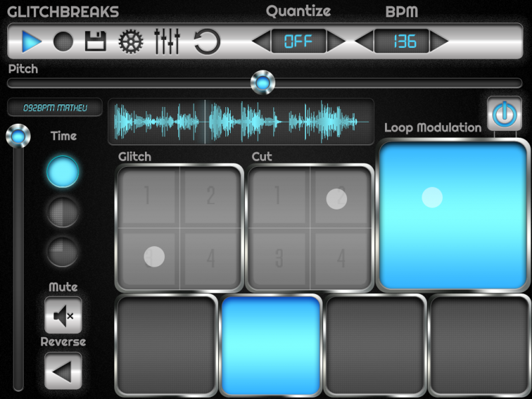Start playback with the blue play button

31,41
